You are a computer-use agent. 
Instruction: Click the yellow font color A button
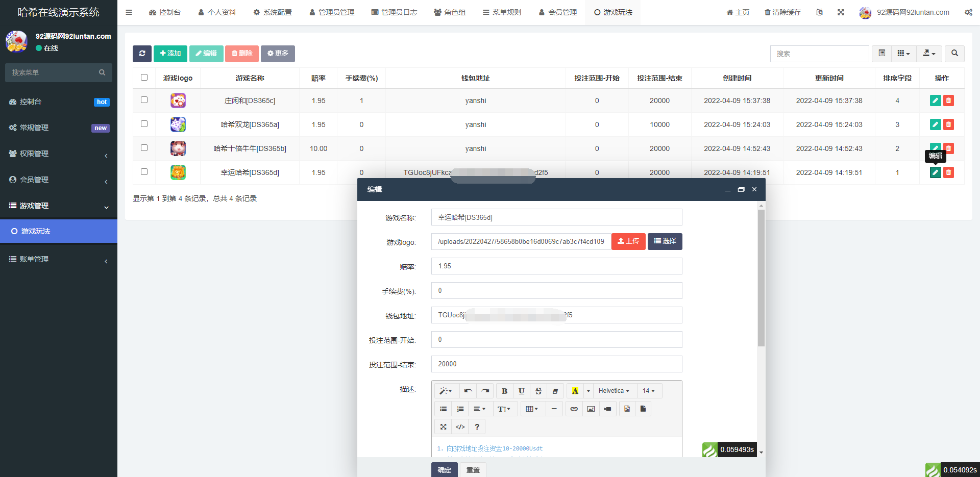pyautogui.click(x=575, y=391)
